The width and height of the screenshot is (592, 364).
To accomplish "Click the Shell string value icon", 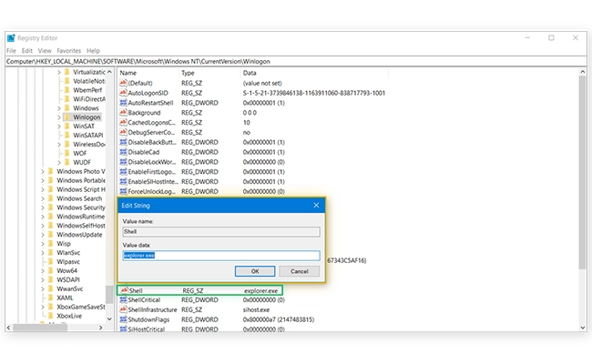I will pos(124,290).
